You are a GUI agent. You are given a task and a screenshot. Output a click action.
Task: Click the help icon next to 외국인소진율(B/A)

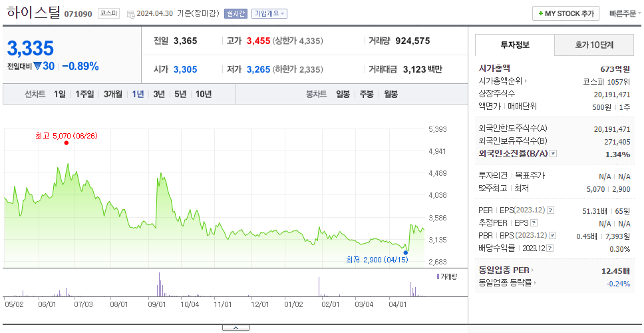(554, 154)
